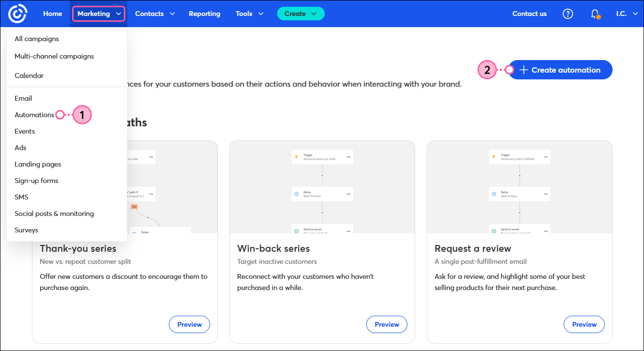644x351 pixels.
Task: Open the Request a review workflow thumbnail
Action: point(519,187)
